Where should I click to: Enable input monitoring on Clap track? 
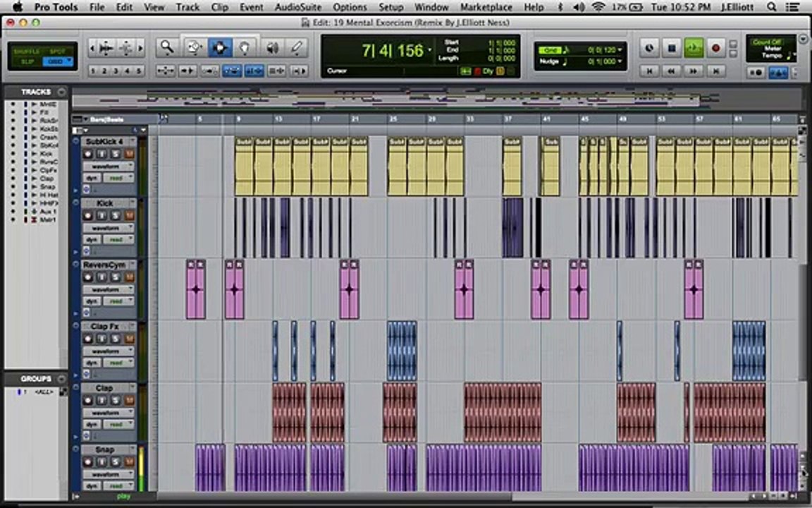point(101,401)
